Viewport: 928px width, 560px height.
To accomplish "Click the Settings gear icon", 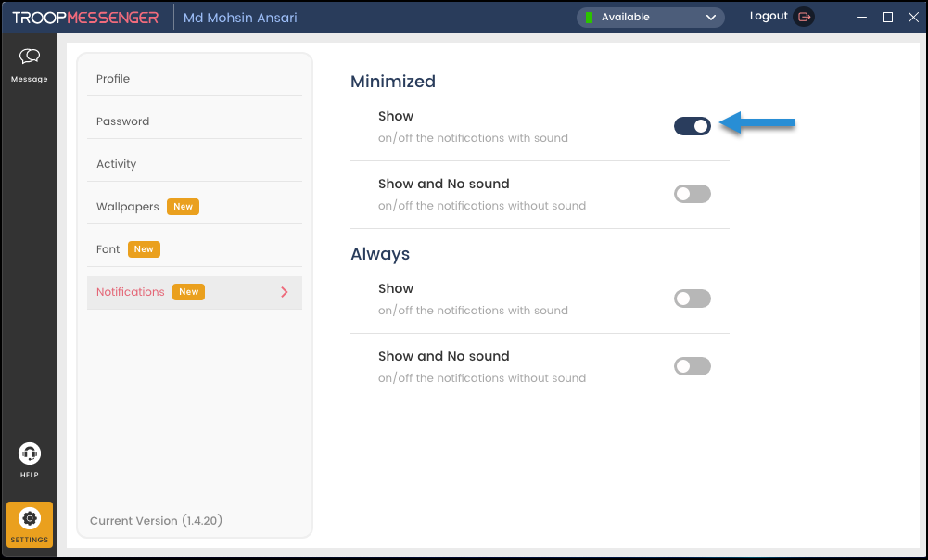I will pyautogui.click(x=30, y=518).
